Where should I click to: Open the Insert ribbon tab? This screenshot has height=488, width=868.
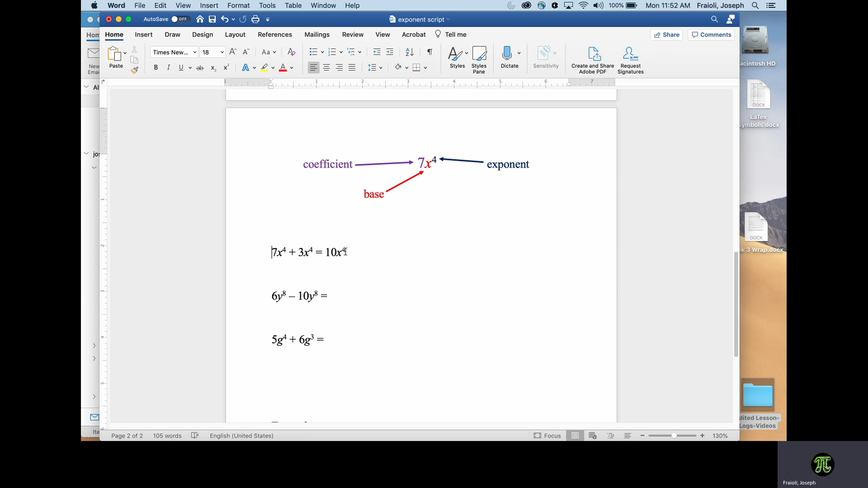[143, 35]
